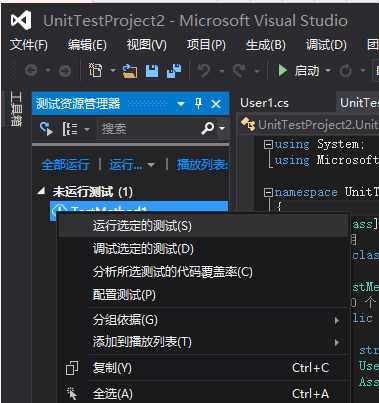
Task: Open the 项目(P) menu
Action: click(x=206, y=45)
